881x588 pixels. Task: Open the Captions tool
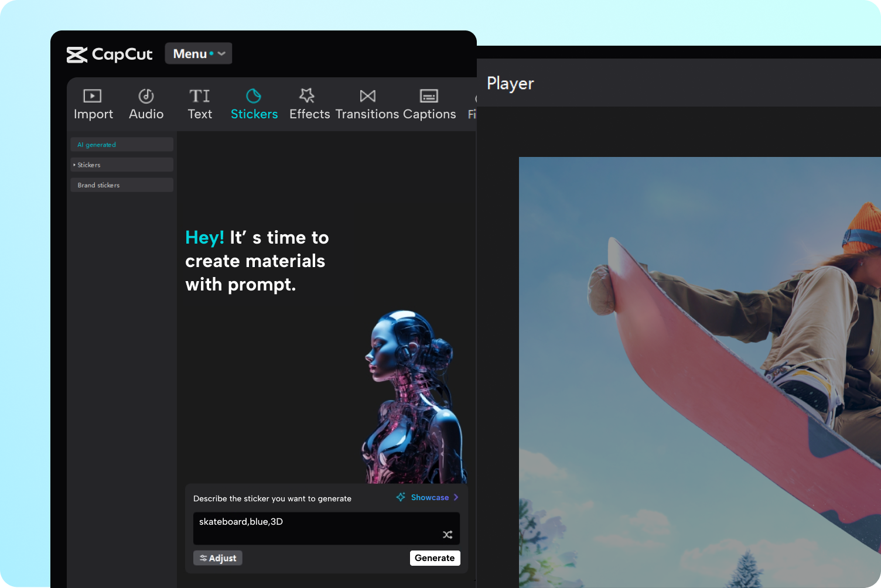point(429,104)
